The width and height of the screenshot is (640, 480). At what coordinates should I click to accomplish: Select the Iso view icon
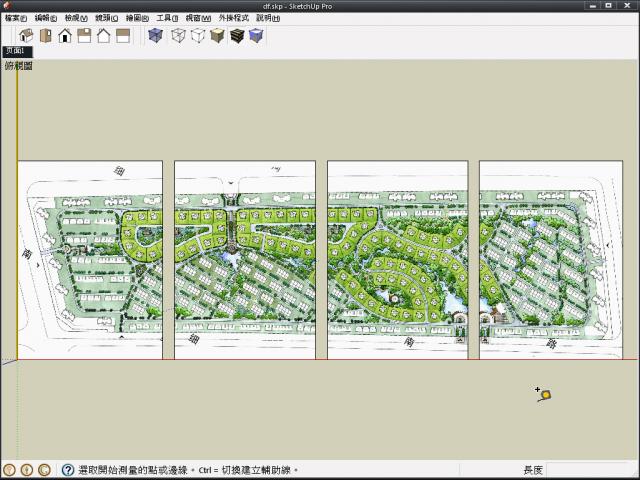pyautogui.click(x=27, y=36)
